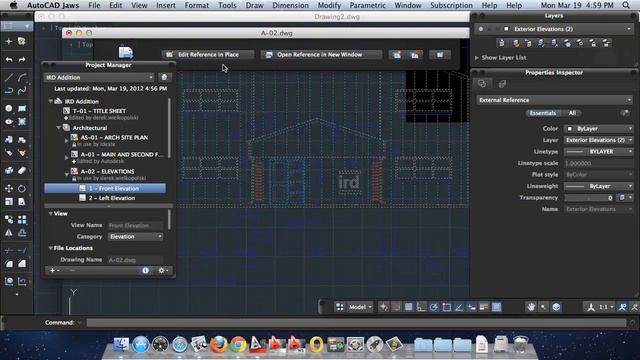Select the Line tool in tool palette
The image size is (640, 360).
click(9, 77)
